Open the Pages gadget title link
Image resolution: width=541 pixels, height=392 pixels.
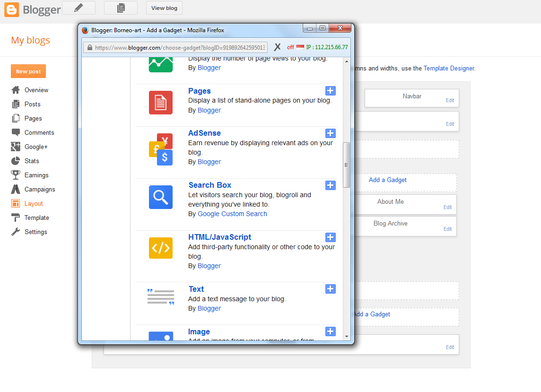[x=200, y=91]
